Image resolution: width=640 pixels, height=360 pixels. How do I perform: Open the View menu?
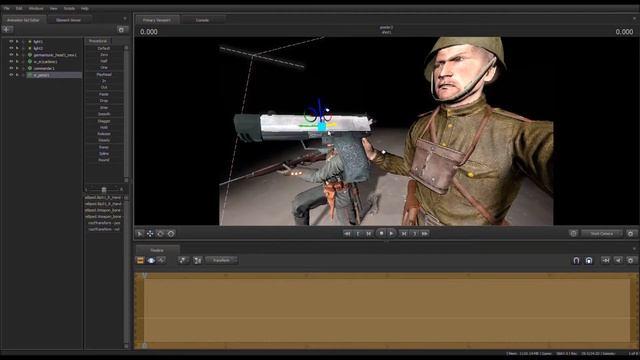tap(53, 8)
